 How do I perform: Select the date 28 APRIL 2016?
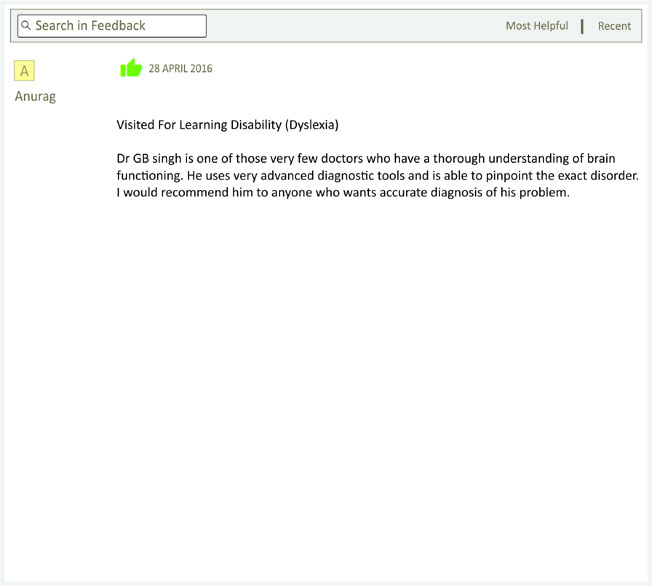tap(180, 69)
